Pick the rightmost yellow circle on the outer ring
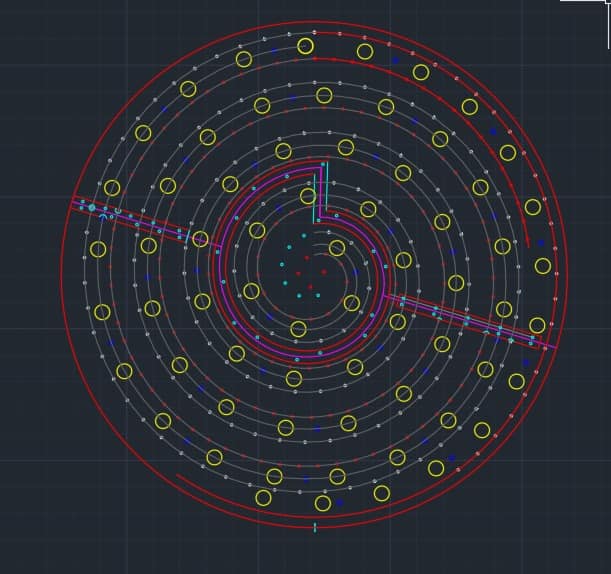 pos(543,266)
